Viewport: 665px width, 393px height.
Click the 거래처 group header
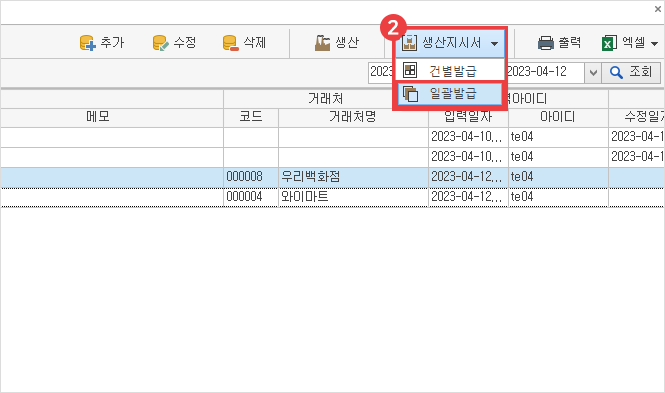pos(325,99)
